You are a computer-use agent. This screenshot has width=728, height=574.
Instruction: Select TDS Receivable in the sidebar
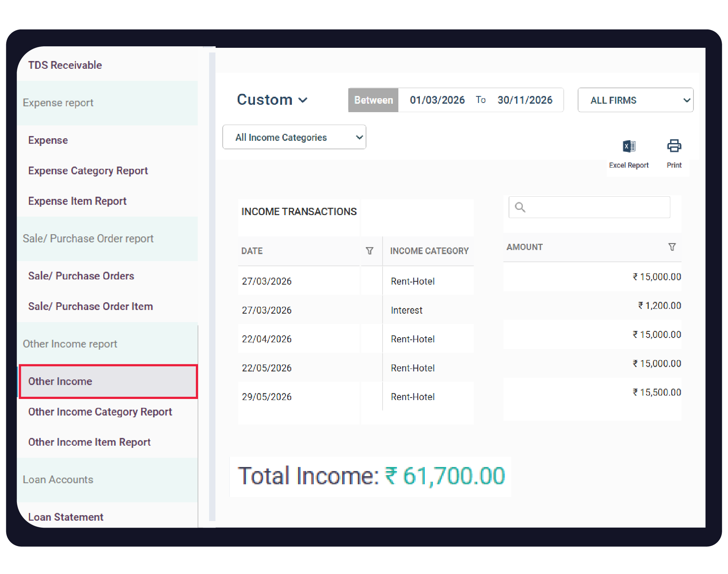pos(65,65)
